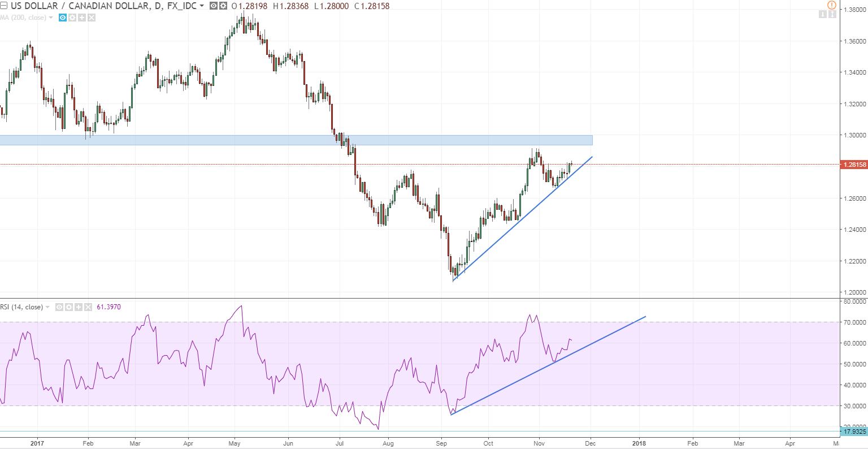Toggle visibility eye of the USD/CAD series
Viewport: 868px width, 449px height.
[x=213, y=6]
